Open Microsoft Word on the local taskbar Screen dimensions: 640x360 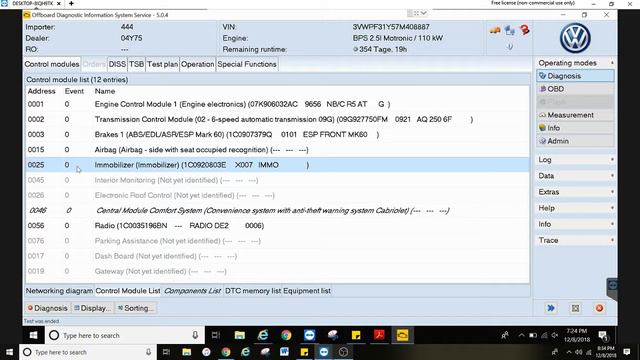(x=284, y=352)
